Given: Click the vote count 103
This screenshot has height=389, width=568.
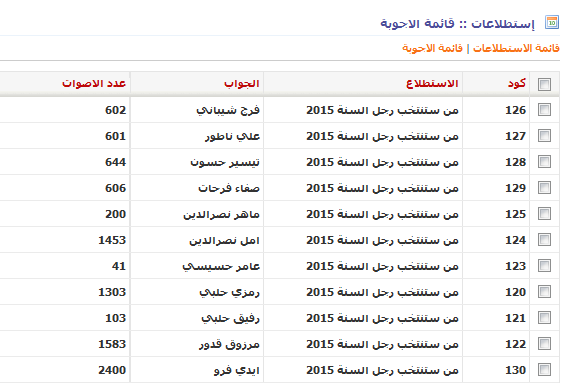Looking at the screenshot, I should tap(116, 318).
